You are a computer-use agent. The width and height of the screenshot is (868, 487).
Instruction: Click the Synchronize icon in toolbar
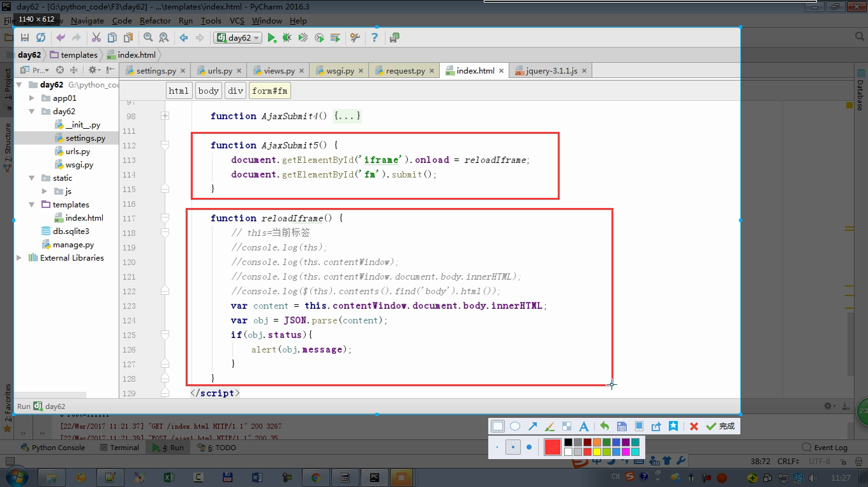[x=41, y=38]
